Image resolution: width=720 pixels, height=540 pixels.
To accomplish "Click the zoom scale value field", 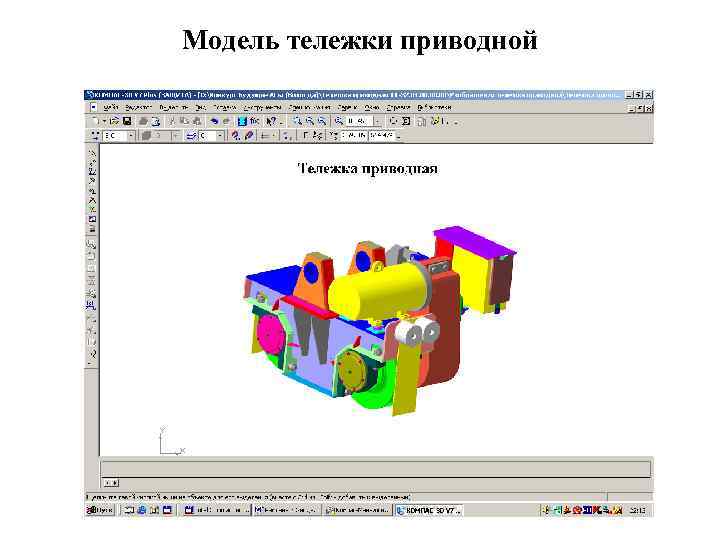I will (358, 121).
